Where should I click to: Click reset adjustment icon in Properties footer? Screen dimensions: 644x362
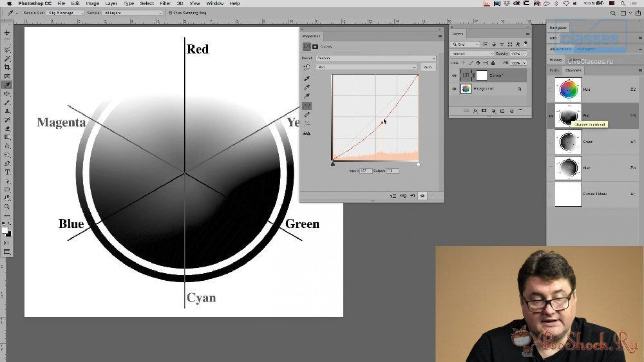413,195
